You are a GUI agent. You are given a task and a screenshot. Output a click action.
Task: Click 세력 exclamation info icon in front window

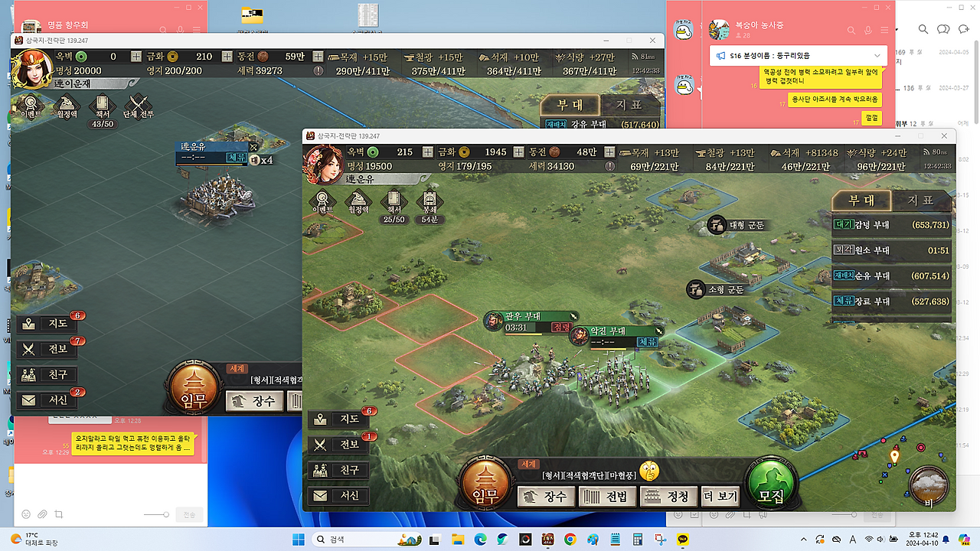click(609, 166)
